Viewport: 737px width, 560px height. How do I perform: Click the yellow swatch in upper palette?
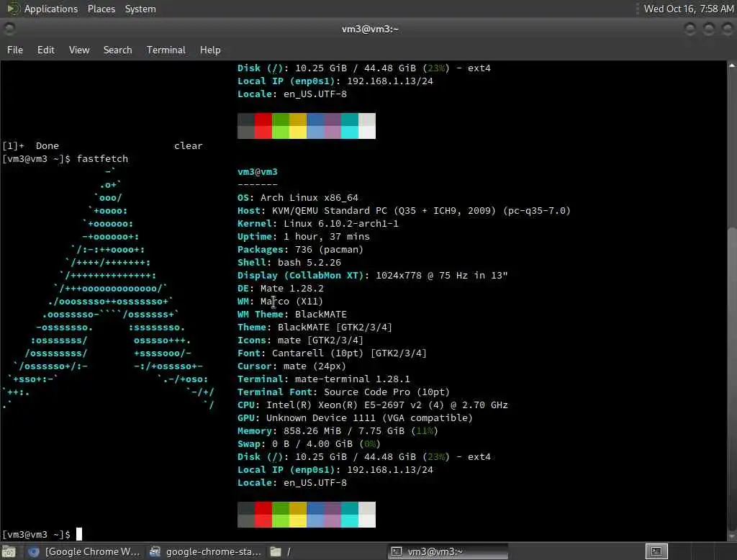298,132
